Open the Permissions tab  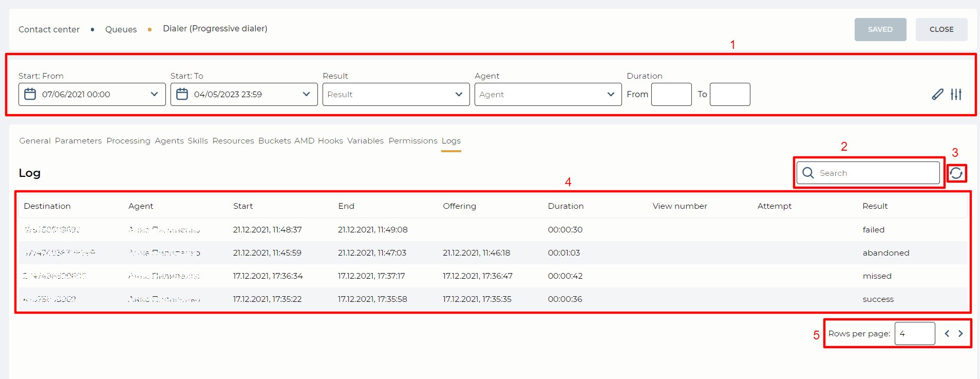pos(413,140)
